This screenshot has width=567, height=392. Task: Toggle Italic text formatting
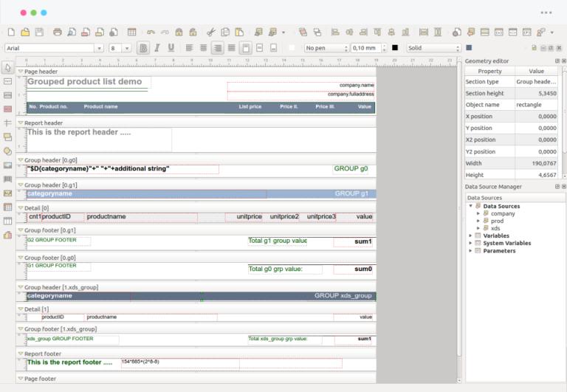tap(157, 48)
